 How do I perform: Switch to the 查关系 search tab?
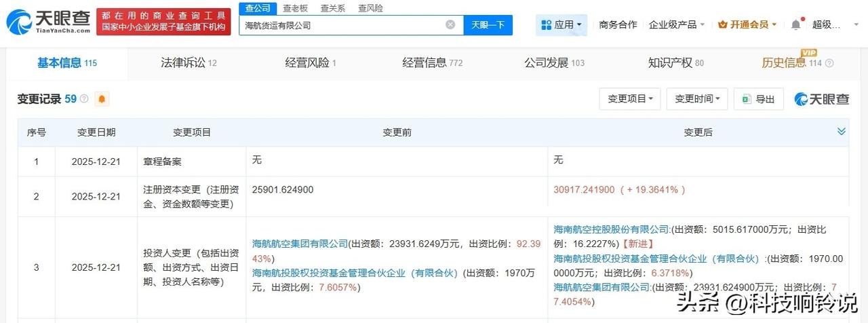click(332, 8)
